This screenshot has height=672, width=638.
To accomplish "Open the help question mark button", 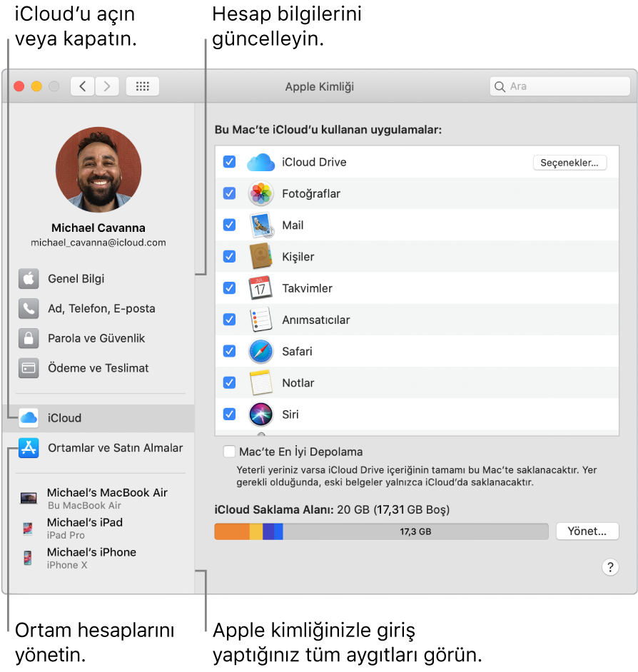I will (x=612, y=567).
